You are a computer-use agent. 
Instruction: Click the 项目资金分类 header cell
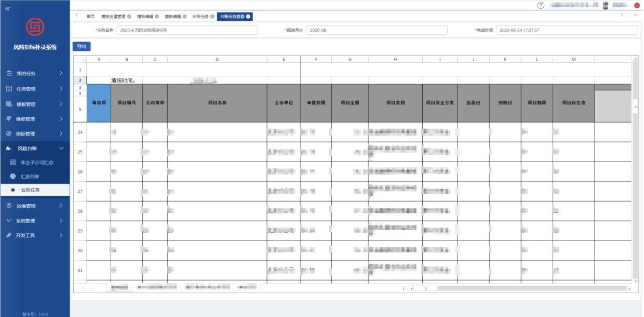(440, 103)
